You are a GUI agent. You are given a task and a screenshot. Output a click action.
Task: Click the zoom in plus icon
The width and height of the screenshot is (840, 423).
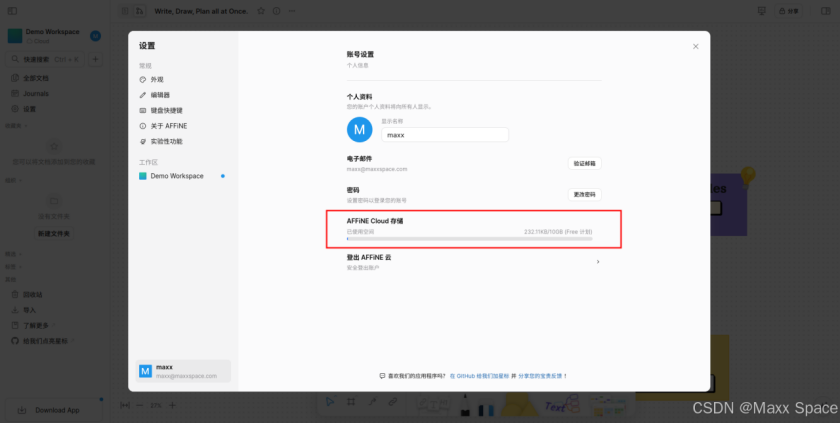[x=172, y=405]
